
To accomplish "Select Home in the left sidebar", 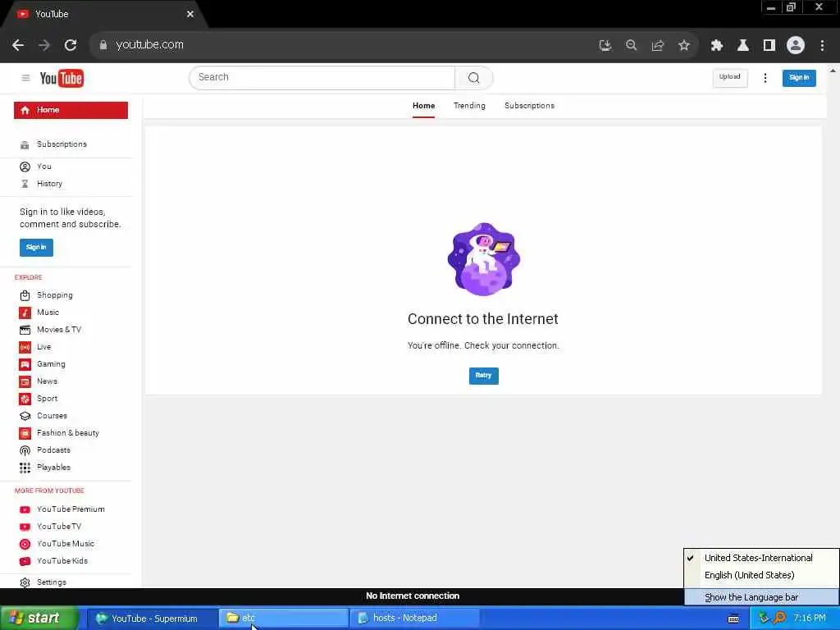I will (71, 110).
